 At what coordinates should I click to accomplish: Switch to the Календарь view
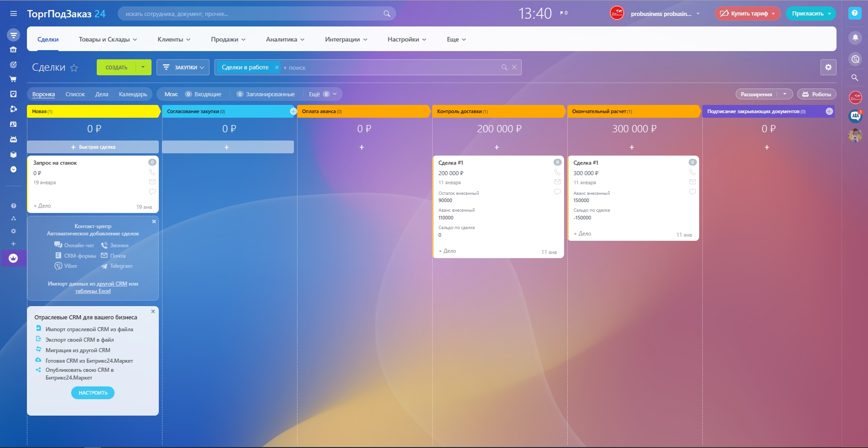pos(133,94)
